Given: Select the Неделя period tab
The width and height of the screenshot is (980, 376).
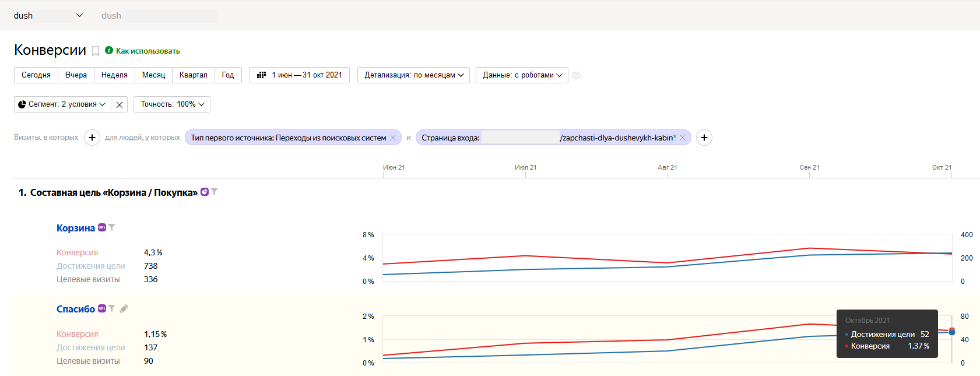Looking at the screenshot, I should [x=114, y=75].
